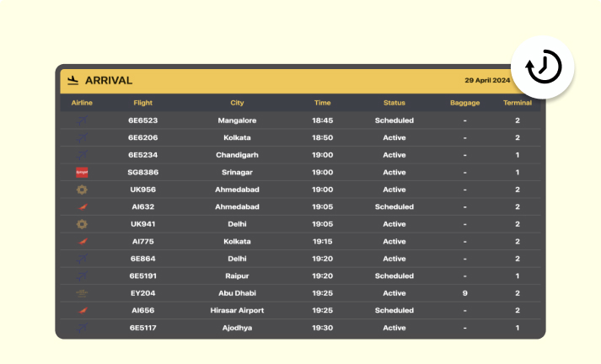601x364 pixels.
Task: Click the Vistara logo for UK941
Action: tap(82, 224)
